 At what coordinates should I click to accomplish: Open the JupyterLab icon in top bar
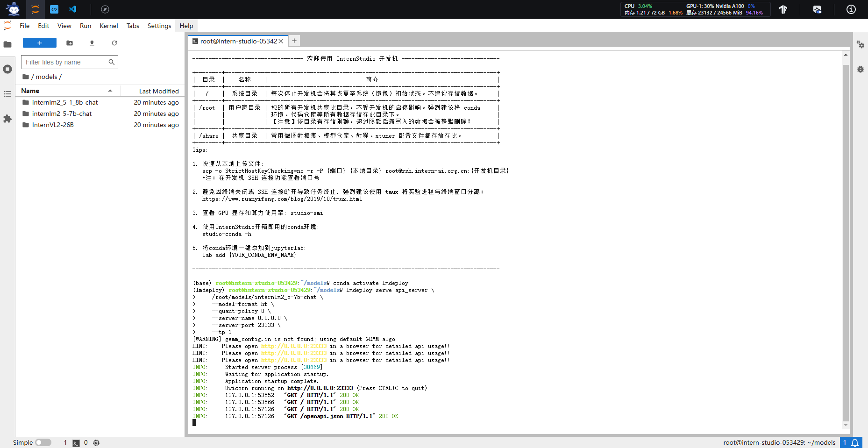click(36, 9)
